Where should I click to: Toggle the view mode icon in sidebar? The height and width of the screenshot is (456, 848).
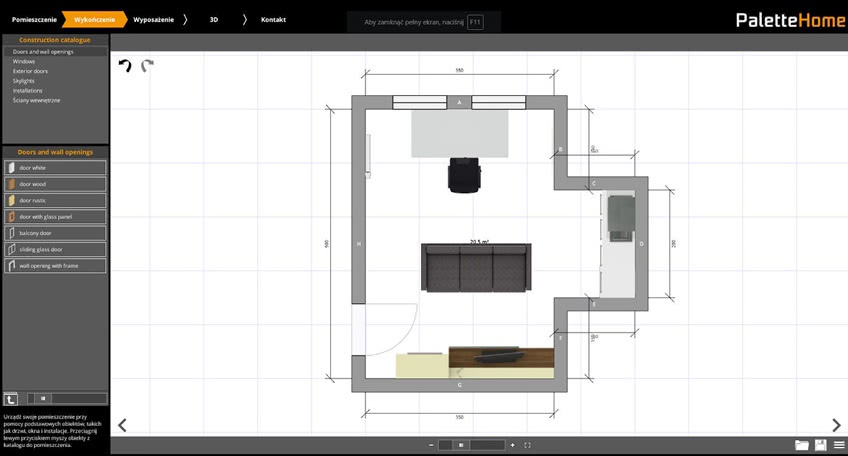pos(11,398)
